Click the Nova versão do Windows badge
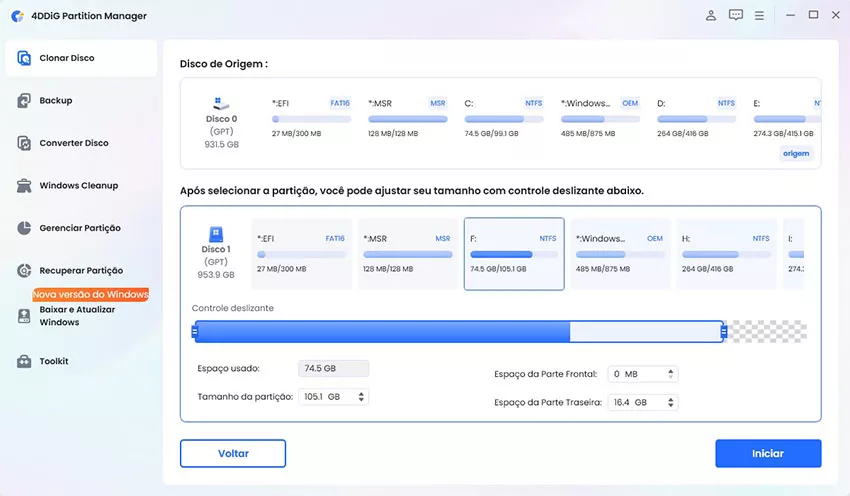The height and width of the screenshot is (496, 850). pos(91,294)
